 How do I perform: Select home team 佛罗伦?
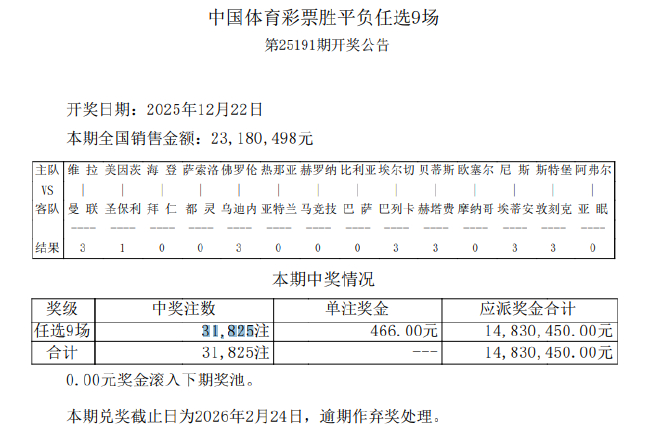tap(239, 170)
